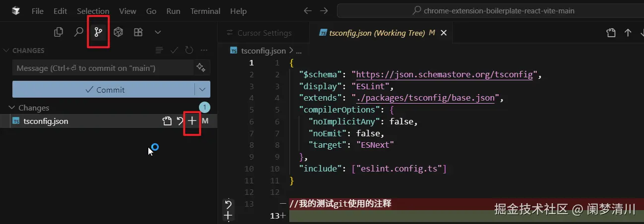Go to previous change with up arrow
Screen dimensions: 644x224
(628, 33)
